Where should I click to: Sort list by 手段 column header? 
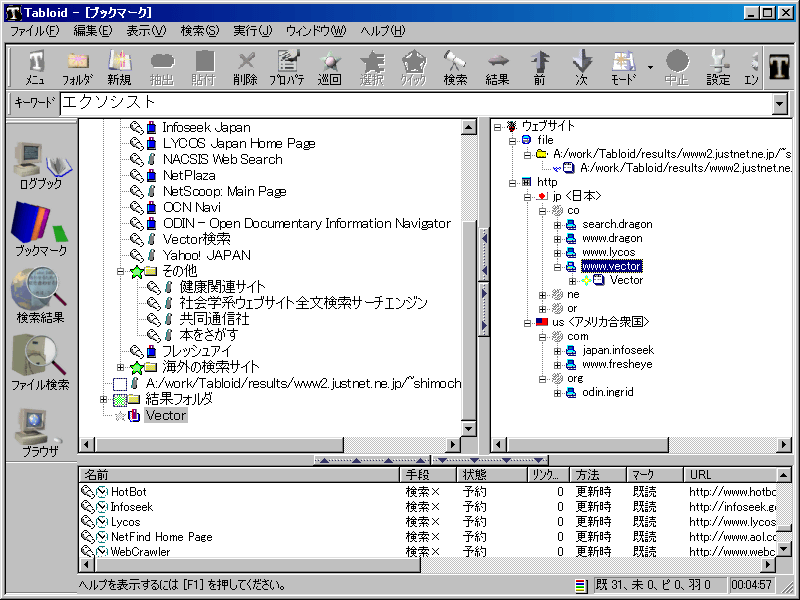pyautogui.click(x=428, y=475)
